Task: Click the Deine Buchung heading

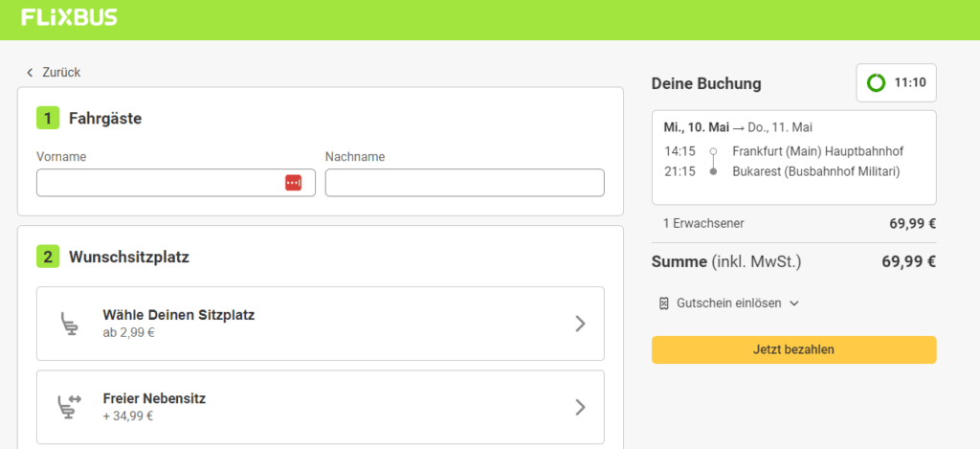Action: (706, 83)
